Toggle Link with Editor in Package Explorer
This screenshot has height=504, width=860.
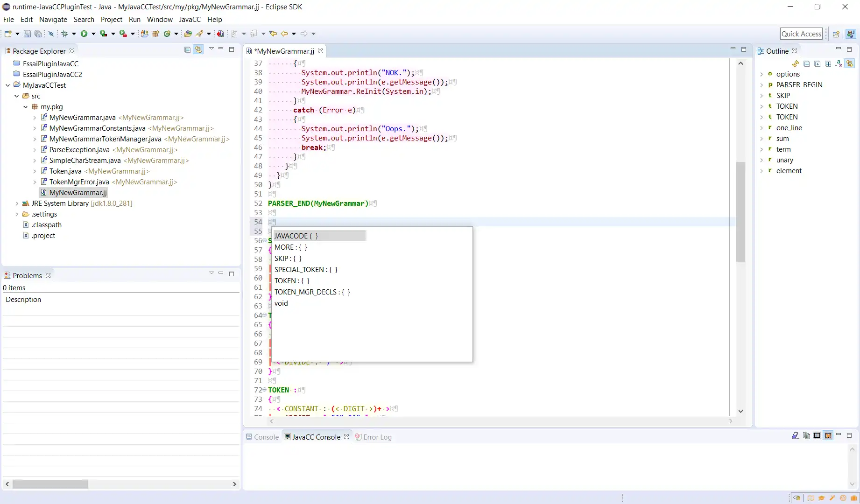tap(198, 49)
